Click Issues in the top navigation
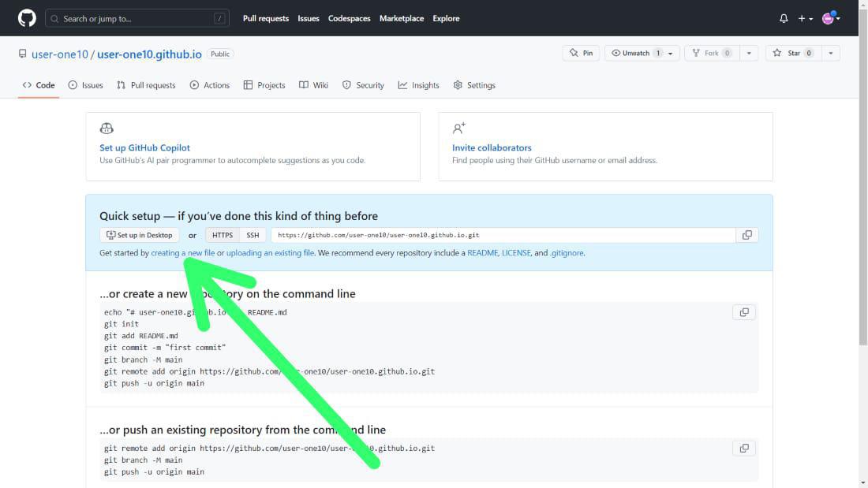Image resolution: width=868 pixels, height=488 pixels. pyautogui.click(x=309, y=18)
